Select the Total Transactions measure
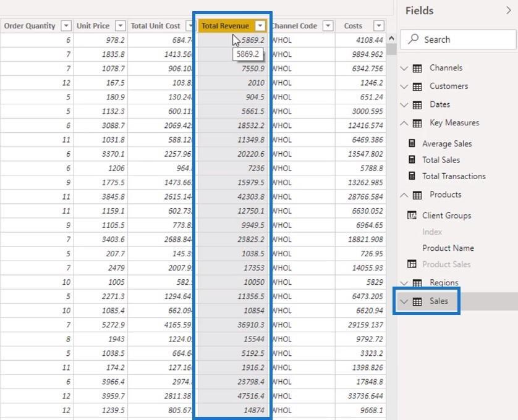This screenshot has height=420, width=518. click(454, 176)
